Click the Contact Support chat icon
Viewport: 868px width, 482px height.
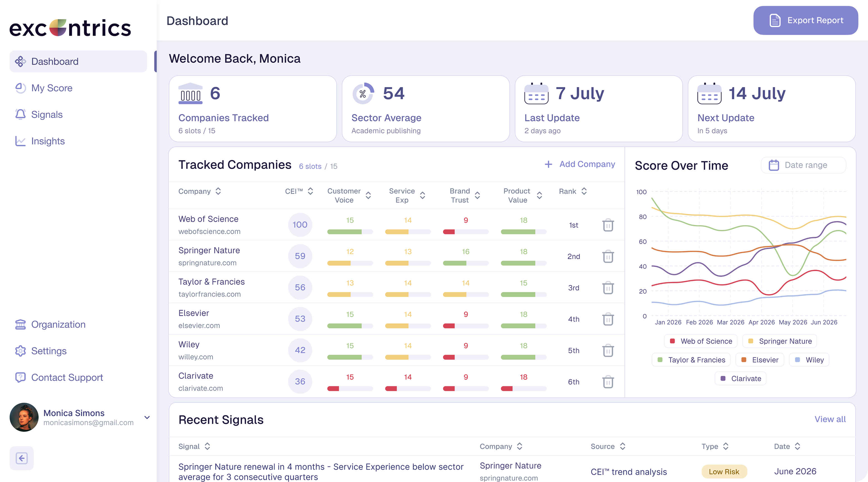coord(20,377)
